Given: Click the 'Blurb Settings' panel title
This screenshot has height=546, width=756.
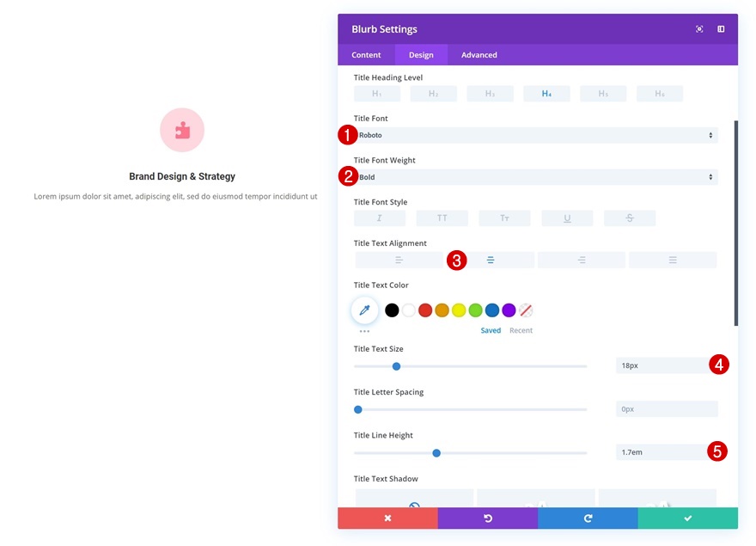Looking at the screenshot, I should click(384, 29).
